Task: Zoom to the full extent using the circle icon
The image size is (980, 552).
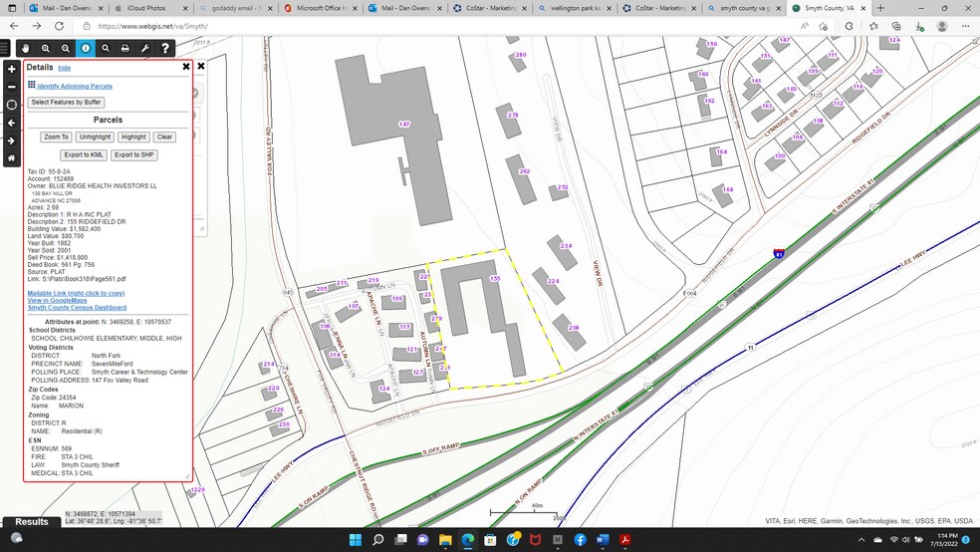Action: tap(11, 105)
